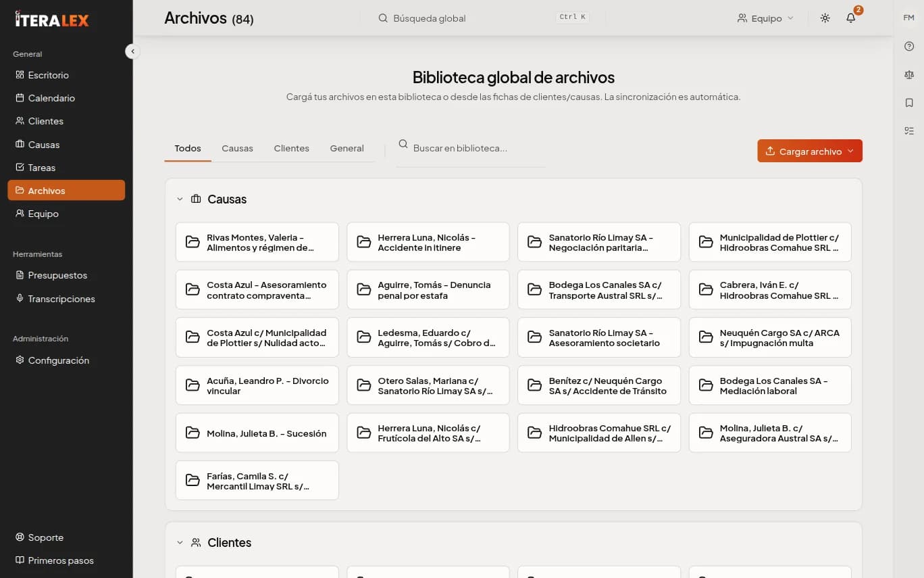Screen dimensions: 924x578
Task: Focus the Búsqueda global search field
Action: pos(484,18)
